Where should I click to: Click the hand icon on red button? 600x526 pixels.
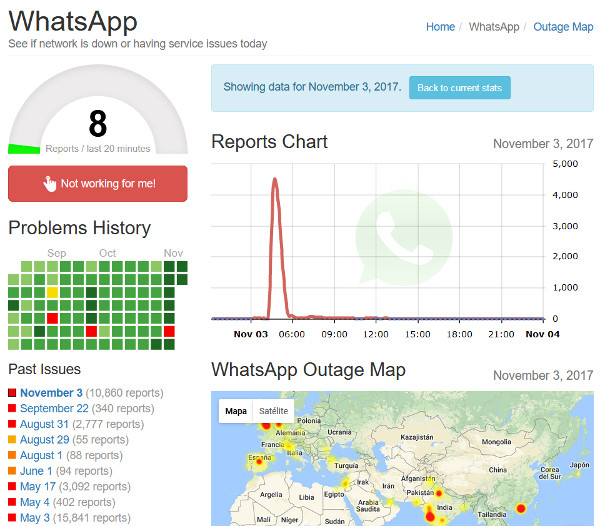pos(49,184)
